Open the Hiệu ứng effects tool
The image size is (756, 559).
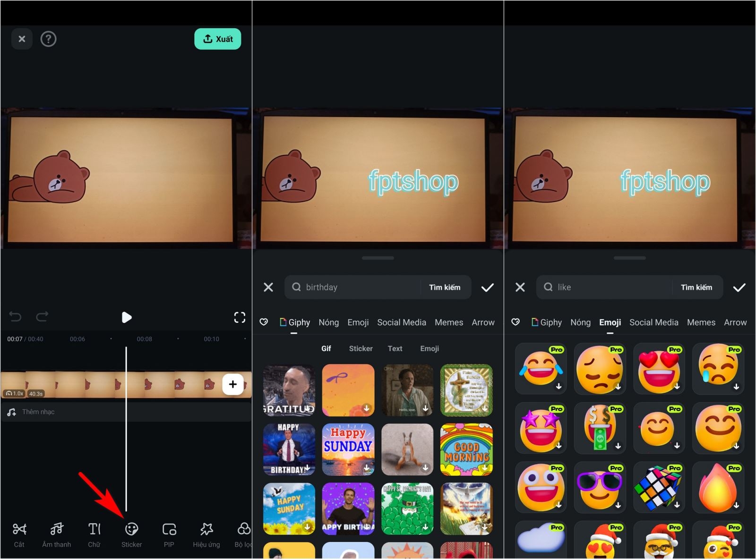click(x=206, y=534)
